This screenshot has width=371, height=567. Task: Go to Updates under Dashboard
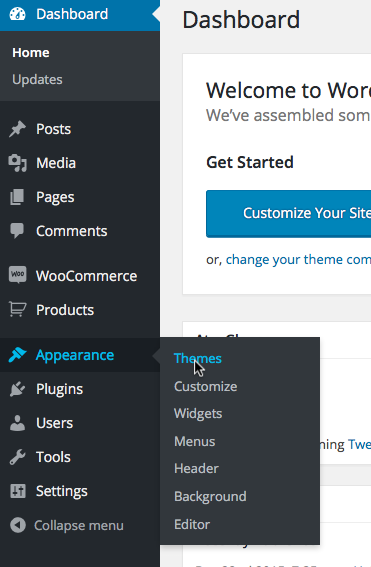click(x=37, y=80)
